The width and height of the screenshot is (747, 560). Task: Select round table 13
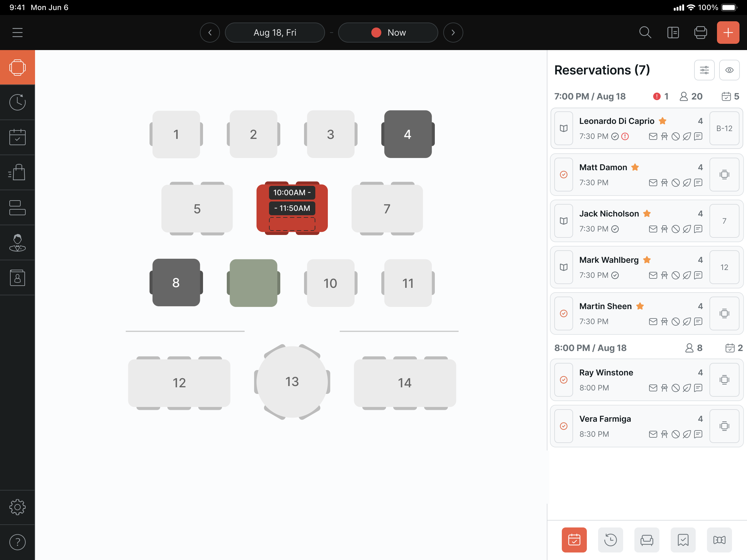click(292, 382)
